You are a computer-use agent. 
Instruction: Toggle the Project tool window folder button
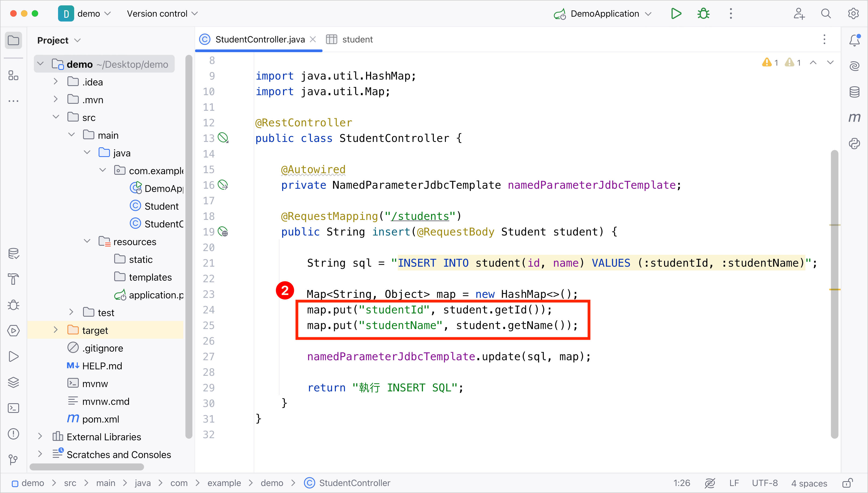[x=13, y=40]
